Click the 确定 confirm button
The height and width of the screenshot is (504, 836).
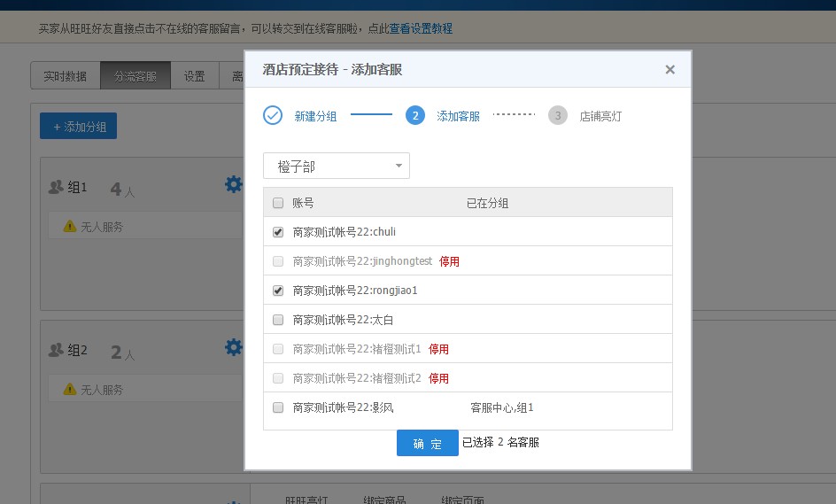pos(428,443)
